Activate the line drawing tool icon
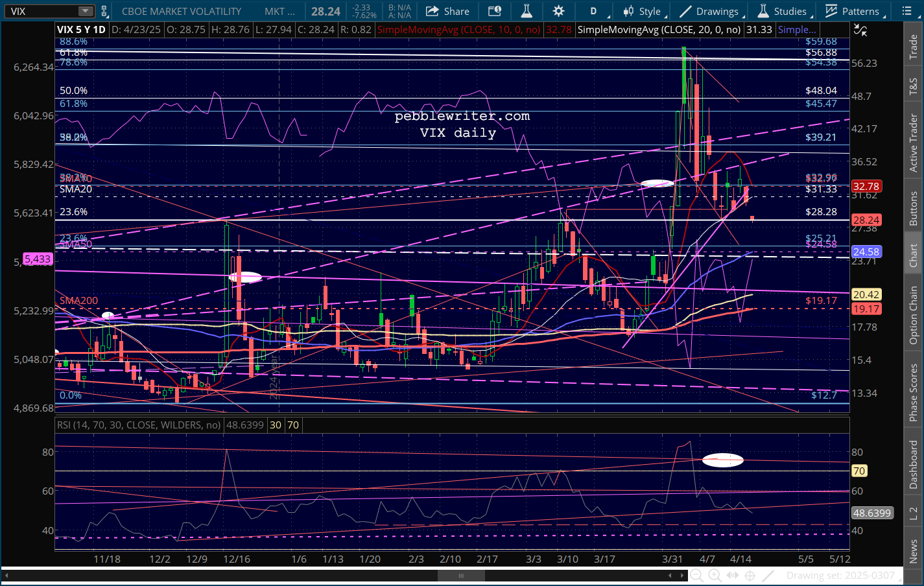924x586 pixels. click(768, 576)
